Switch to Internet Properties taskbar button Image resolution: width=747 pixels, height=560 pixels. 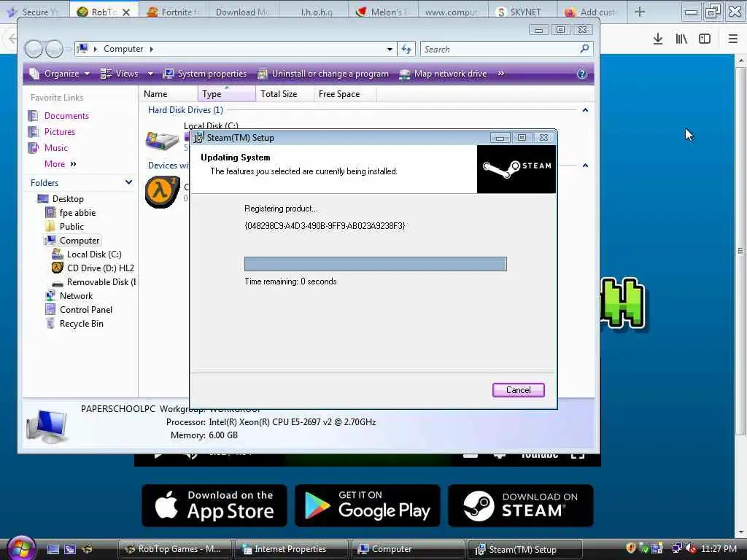point(291,549)
